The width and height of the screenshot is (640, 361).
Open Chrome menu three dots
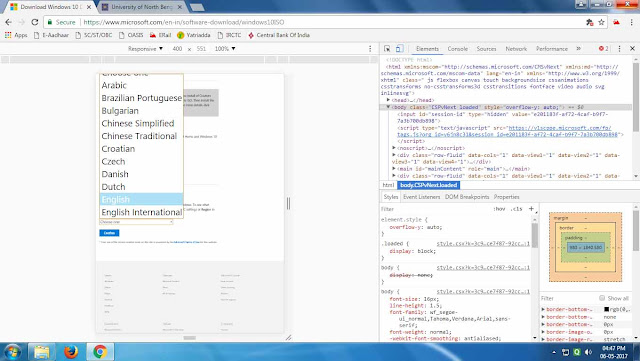(632, 22)
